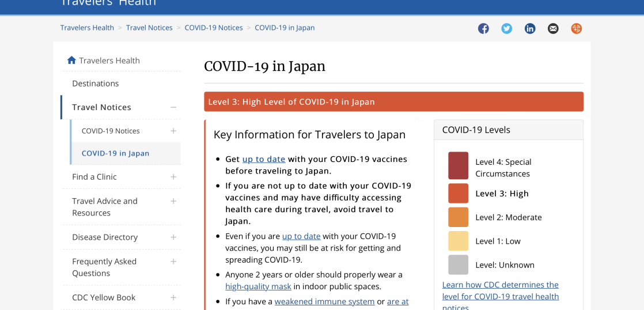Expand the CDC Yellow Book section

coord(173,298)
